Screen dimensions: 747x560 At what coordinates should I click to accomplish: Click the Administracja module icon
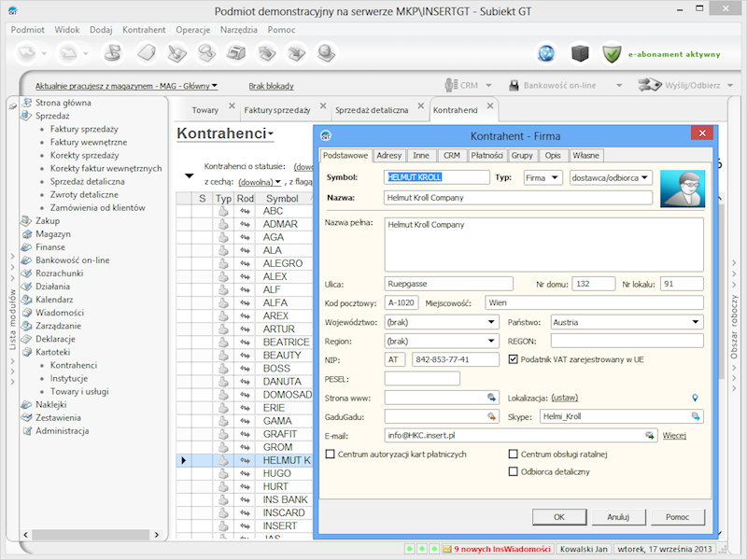click(27, 430)
